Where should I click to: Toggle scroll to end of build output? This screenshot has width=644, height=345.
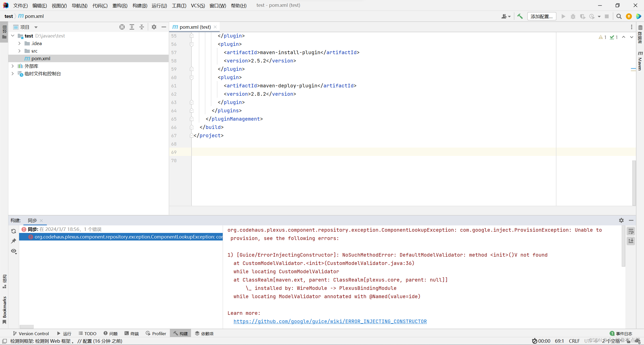point(631,241)
